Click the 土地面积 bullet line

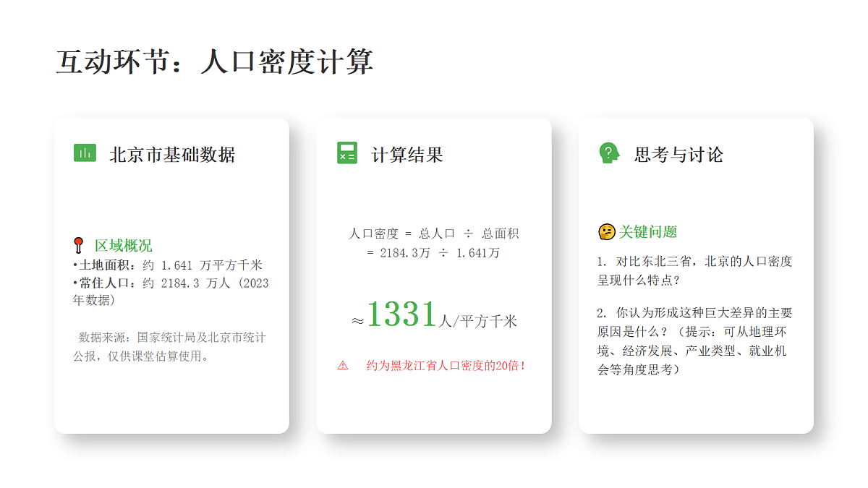coord(168,265)
